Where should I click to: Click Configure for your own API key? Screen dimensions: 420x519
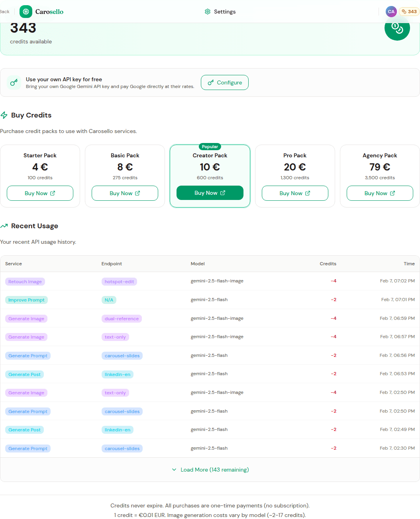224,82
